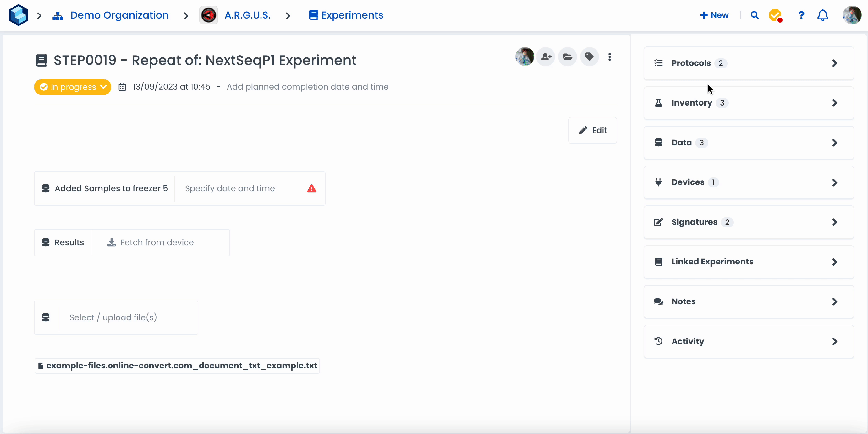The image size is (868, 434).
Task: Open the three-dot options menu
Action: tap(610, 57)
